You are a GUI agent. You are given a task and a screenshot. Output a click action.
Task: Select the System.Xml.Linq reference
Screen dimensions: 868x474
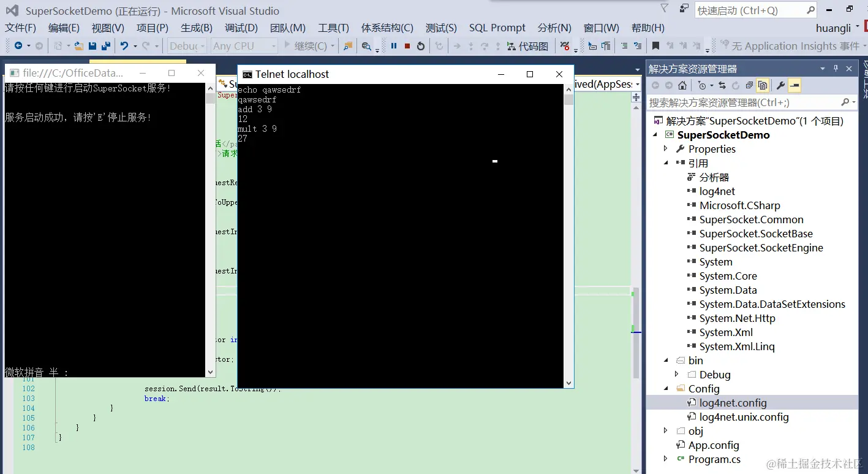point(737,346)
